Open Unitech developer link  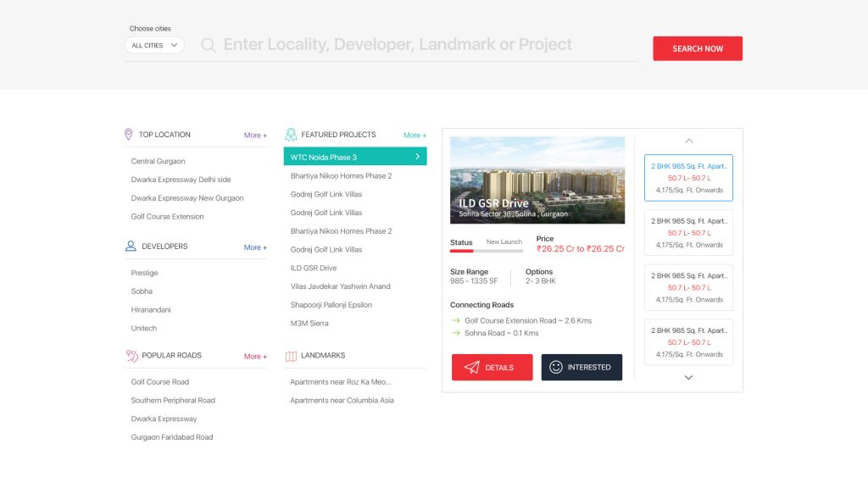[x=144, y=328]
